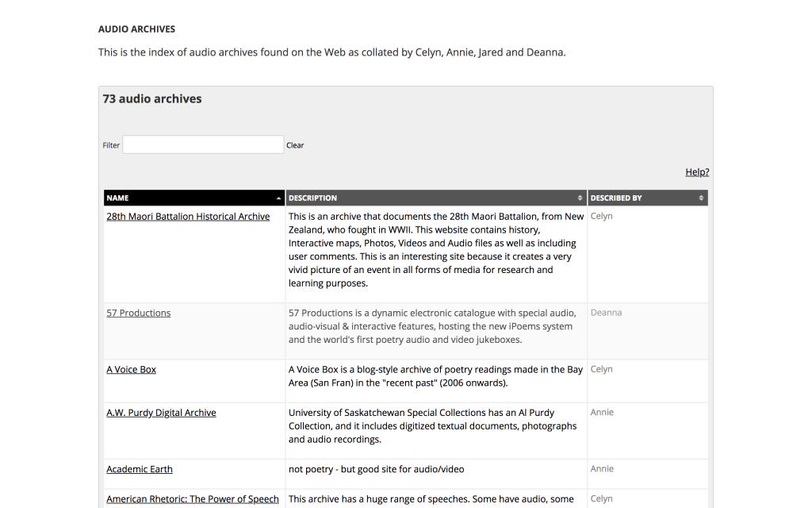Click the description 'not poetry - but good site for audio/video'
The image size is (812, 508).
[377, 469]
